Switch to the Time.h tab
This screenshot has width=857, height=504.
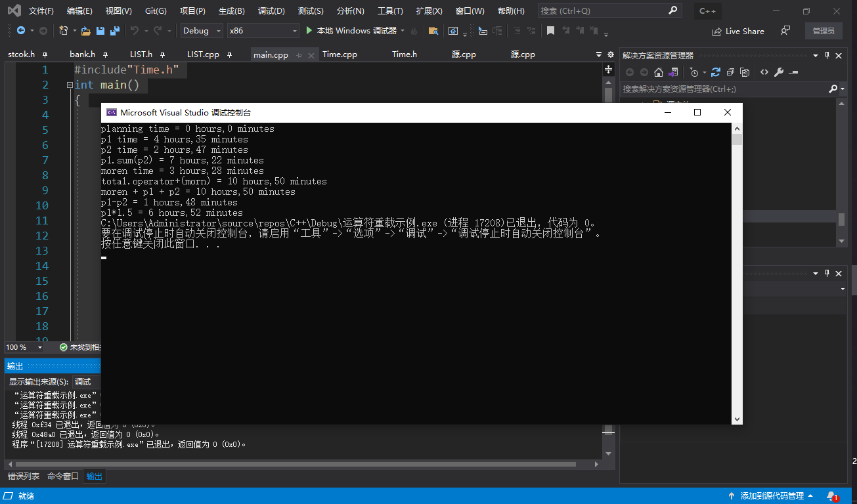coord(405,54)
